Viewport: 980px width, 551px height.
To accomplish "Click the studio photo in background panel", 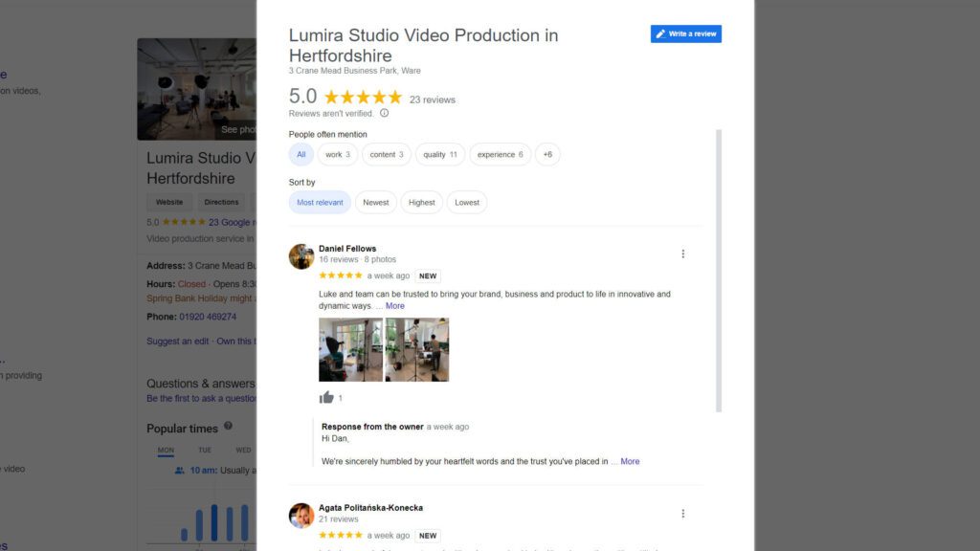I will pos(197,89).
